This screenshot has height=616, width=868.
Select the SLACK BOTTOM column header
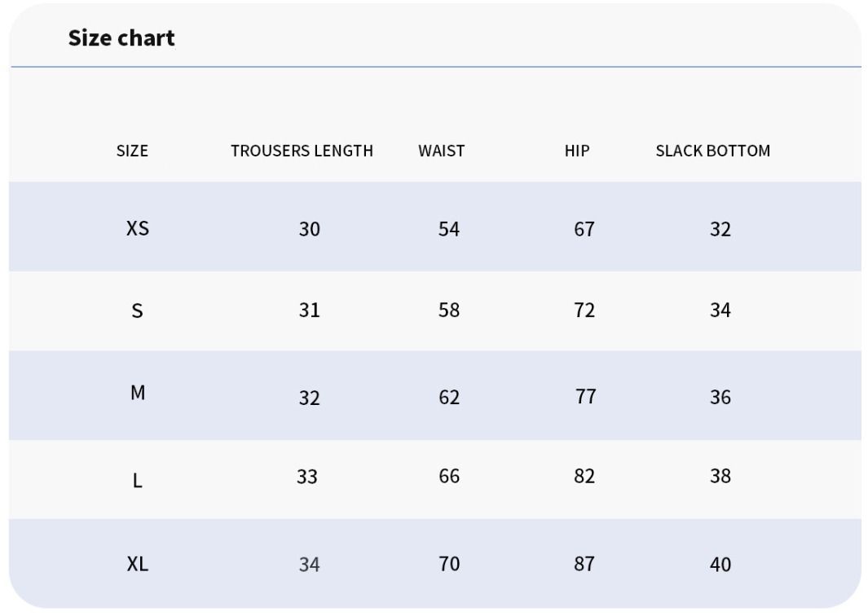click(x=713, y=151)
